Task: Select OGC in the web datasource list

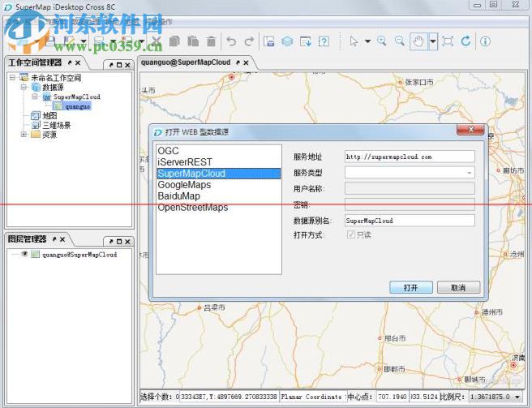Action: coord(218,151)
